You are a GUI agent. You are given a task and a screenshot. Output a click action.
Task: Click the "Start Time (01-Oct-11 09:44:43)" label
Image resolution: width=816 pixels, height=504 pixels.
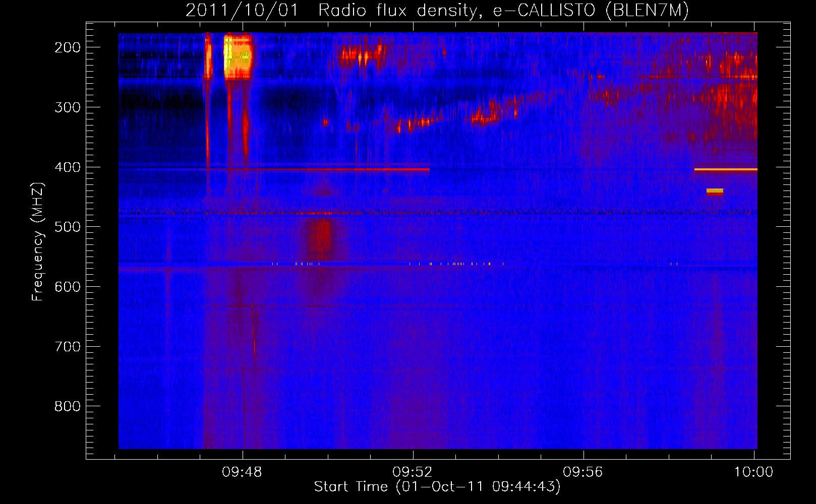coord(437,486)
